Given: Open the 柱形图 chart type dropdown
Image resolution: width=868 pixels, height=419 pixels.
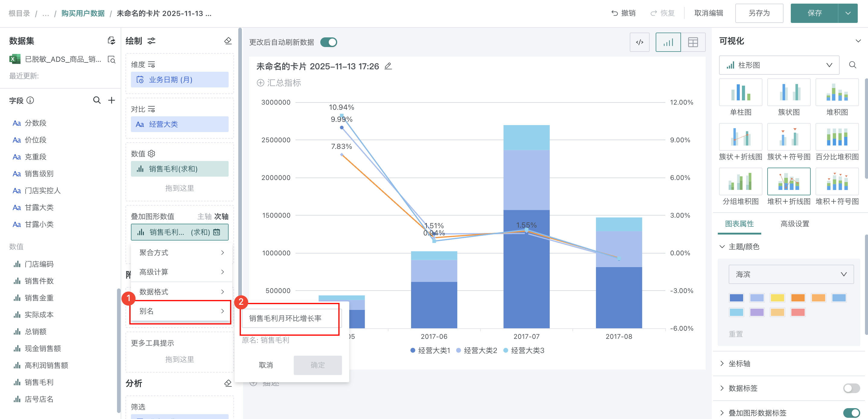Looking at the screenshot, I should (x=779, y=65).
